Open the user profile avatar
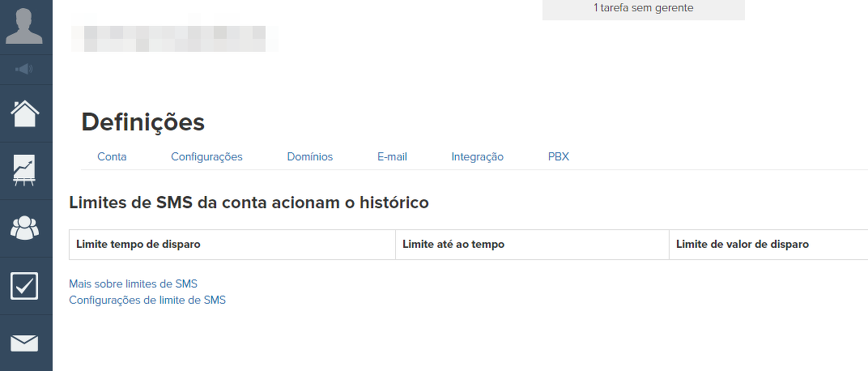 click(x=25, y=26)
